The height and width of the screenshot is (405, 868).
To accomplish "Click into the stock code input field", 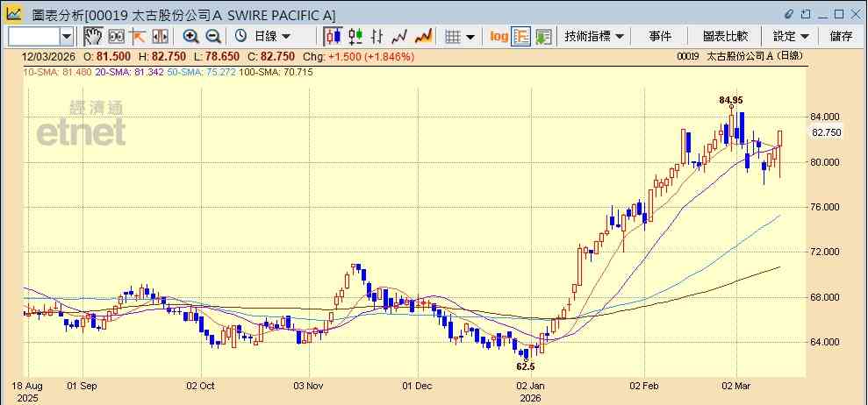I will 34,37.
